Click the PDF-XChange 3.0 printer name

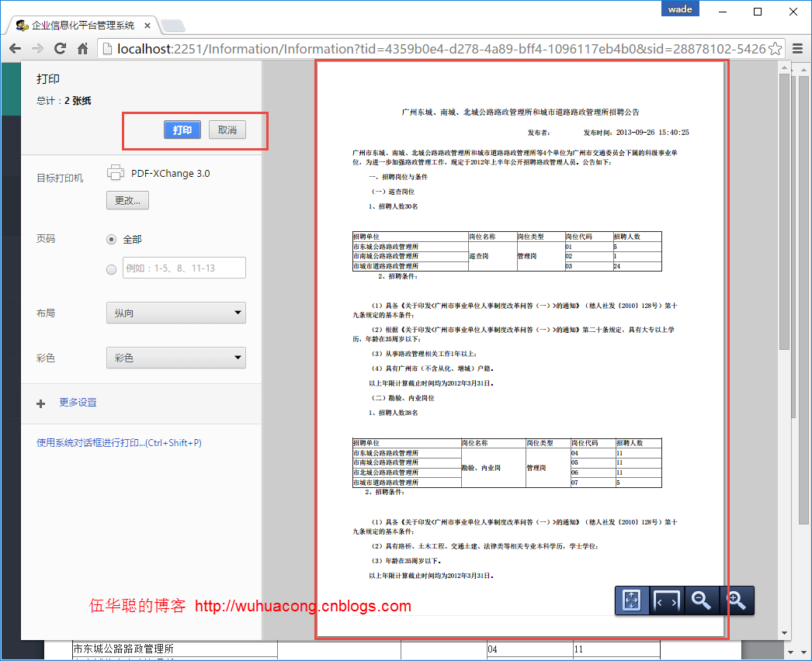[x=170, y=174]
